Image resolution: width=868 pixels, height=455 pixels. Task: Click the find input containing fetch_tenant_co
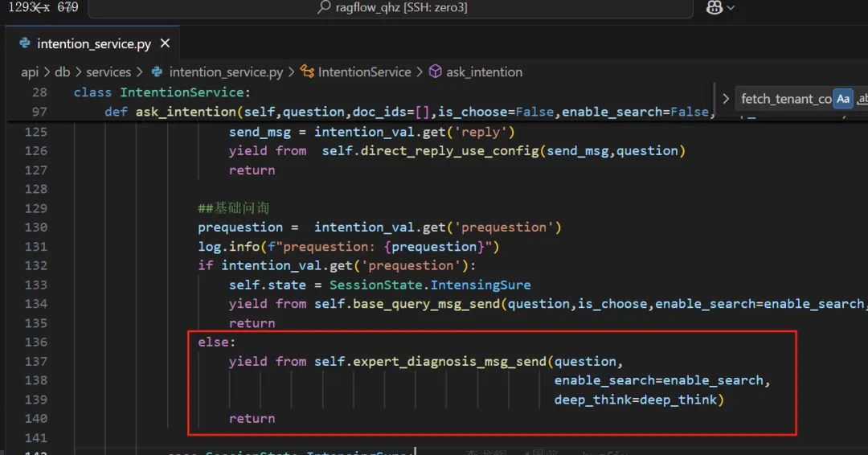point(785,99)
